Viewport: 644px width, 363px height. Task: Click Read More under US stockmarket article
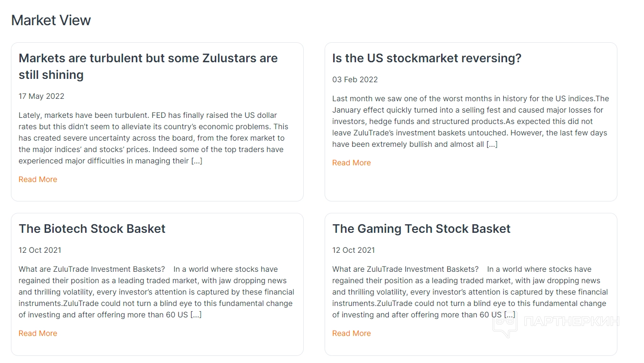351,162
